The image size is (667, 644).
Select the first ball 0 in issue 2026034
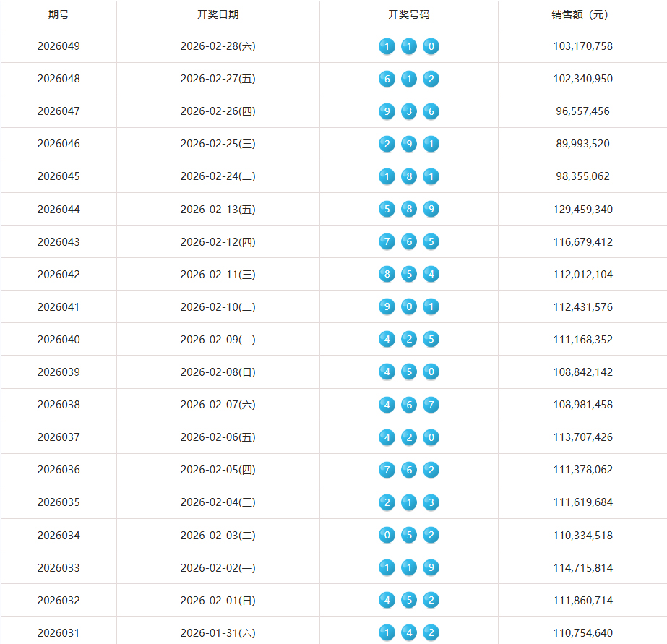[x=387, y=536]
